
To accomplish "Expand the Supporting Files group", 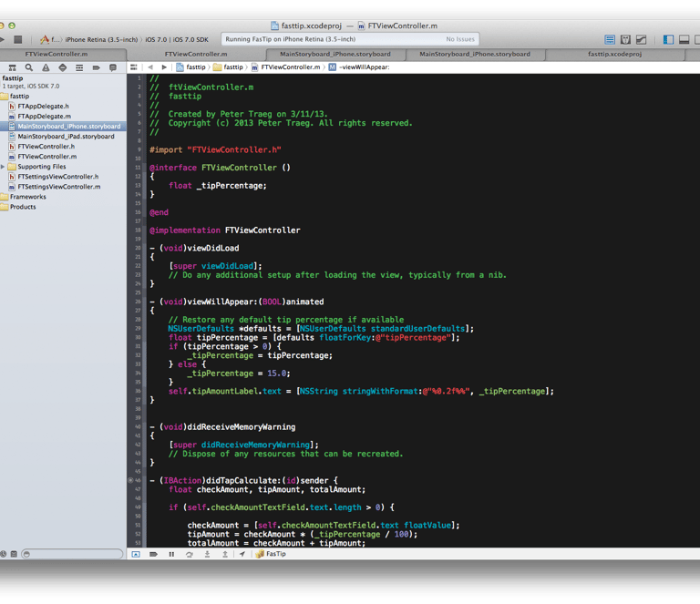I will [4, 167].
